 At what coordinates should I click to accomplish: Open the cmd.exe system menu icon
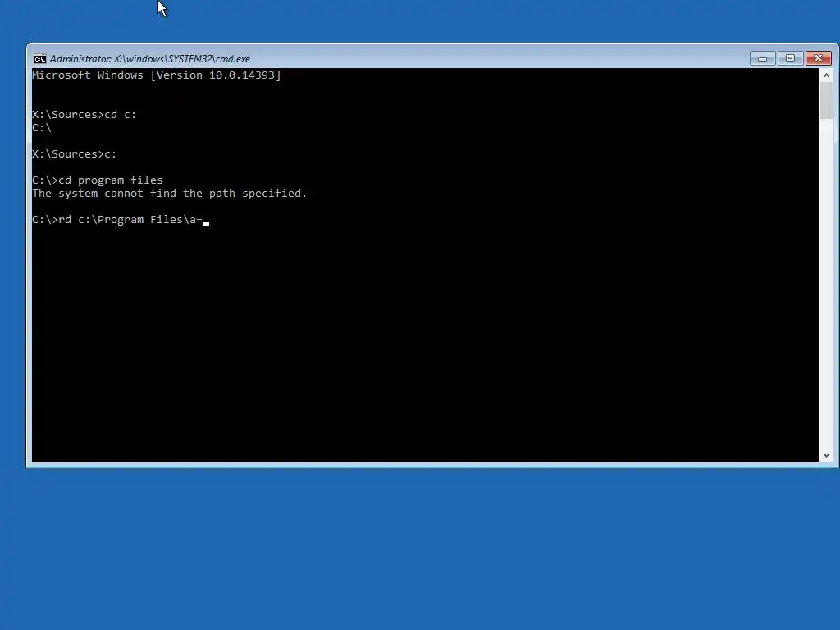tap(39, 59)
